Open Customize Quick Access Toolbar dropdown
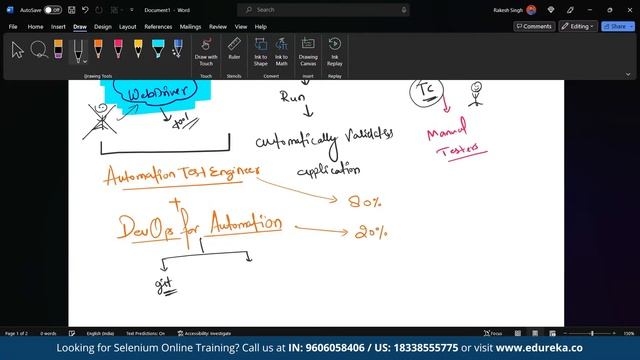640x360 pixels. click(x=131, y=10)
